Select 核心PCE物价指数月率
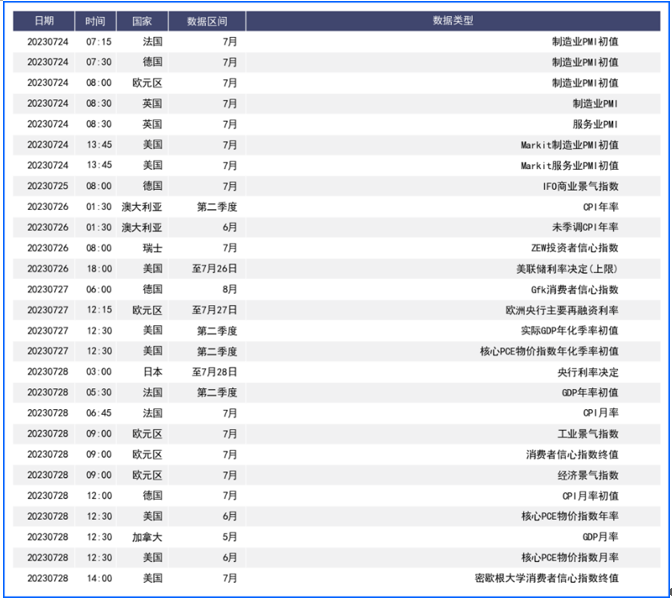Image resolution: width=672 pixels, height=598 pixels. pos(570,557)
